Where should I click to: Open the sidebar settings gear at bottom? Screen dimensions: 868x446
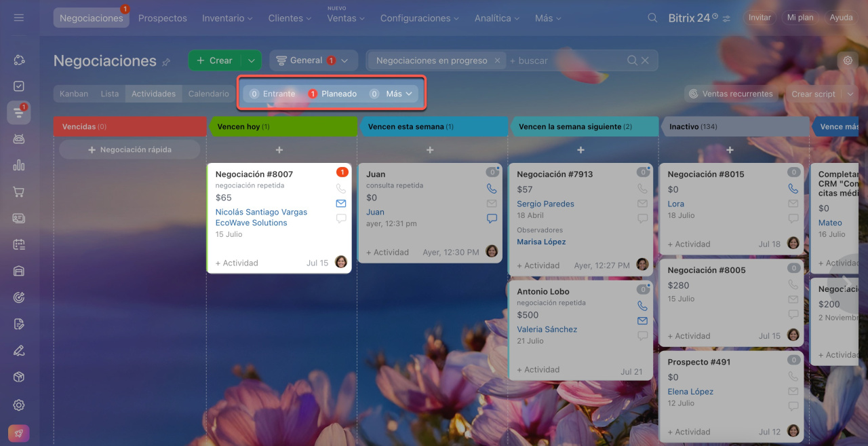19,405
